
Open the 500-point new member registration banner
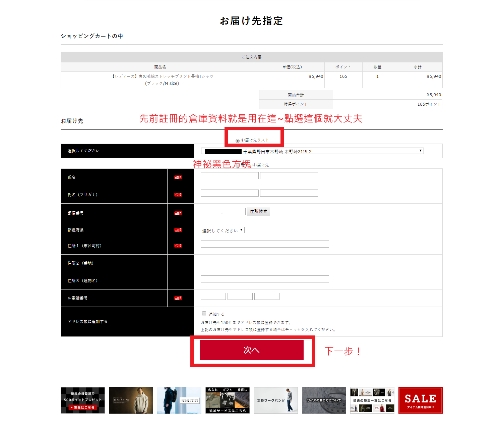pyautogui.click(x=82, y=400)
